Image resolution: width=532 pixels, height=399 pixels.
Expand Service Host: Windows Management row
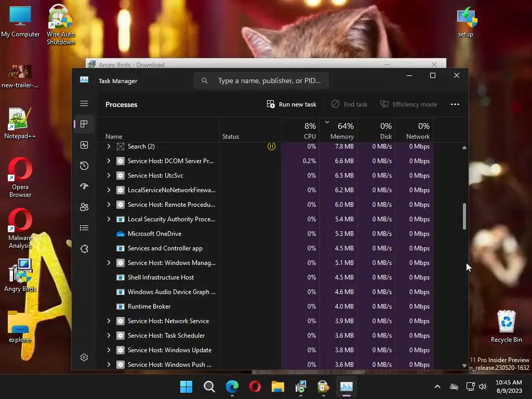click(x=109, y=262)
